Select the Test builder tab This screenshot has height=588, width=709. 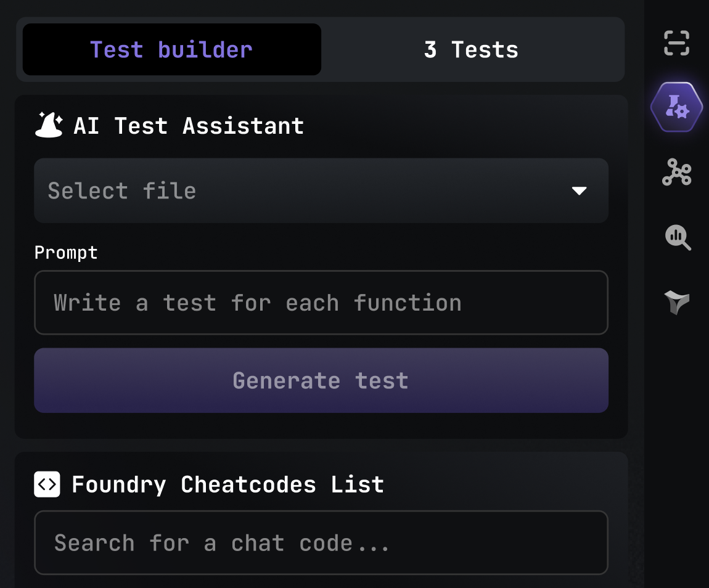pyautogui.click(x=171, y=49)
